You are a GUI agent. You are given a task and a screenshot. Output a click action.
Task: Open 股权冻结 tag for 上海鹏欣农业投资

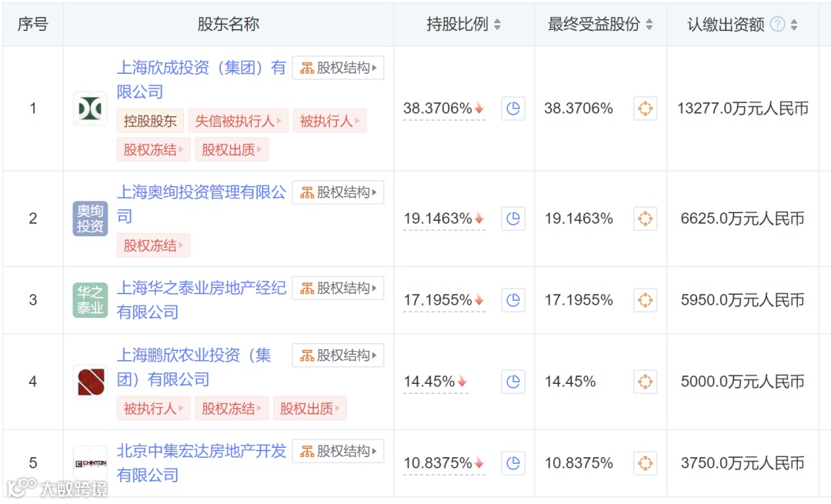coord(232,408)
